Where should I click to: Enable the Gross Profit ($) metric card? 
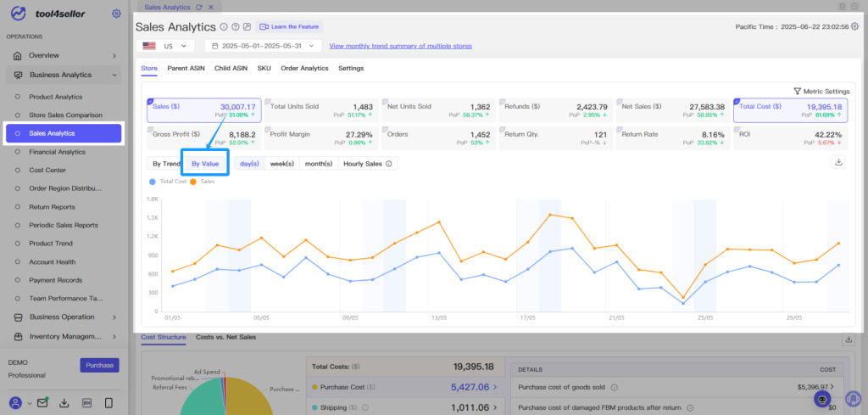click(203, 138)
